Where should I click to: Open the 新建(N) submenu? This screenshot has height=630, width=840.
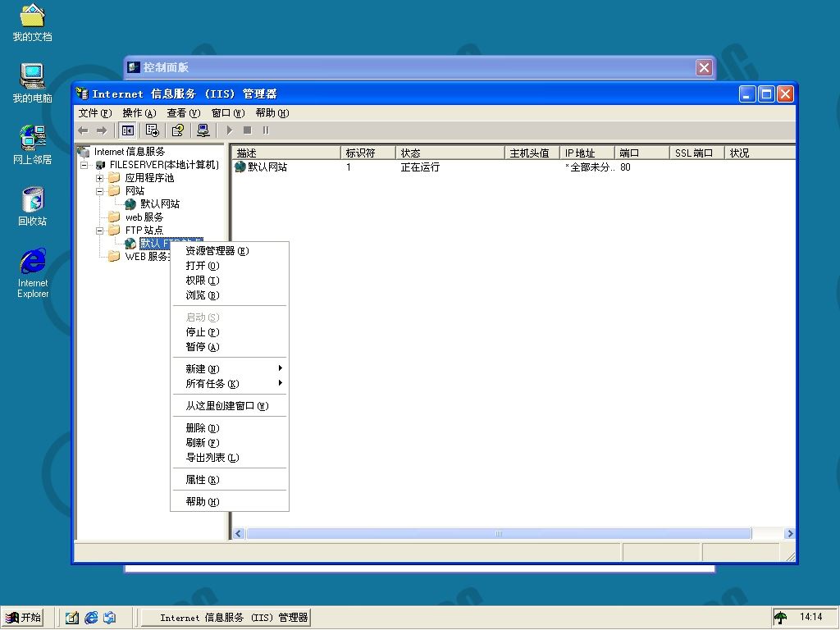click(x=230, y=368)
